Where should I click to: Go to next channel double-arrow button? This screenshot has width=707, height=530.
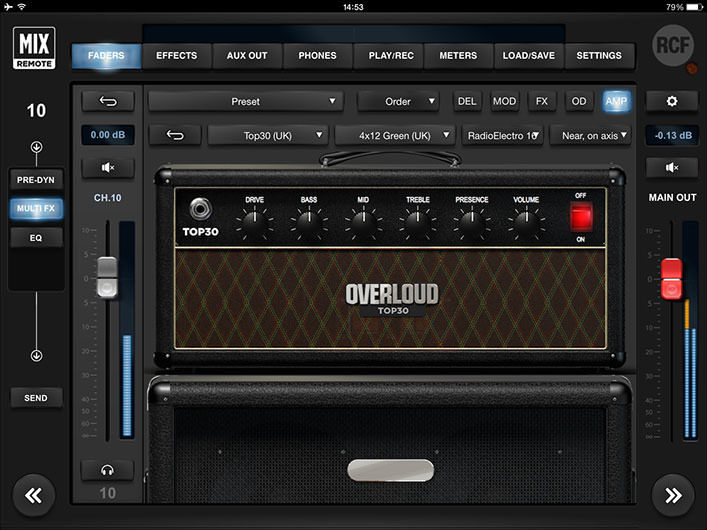pyautogui.click(x=672, y=494)
